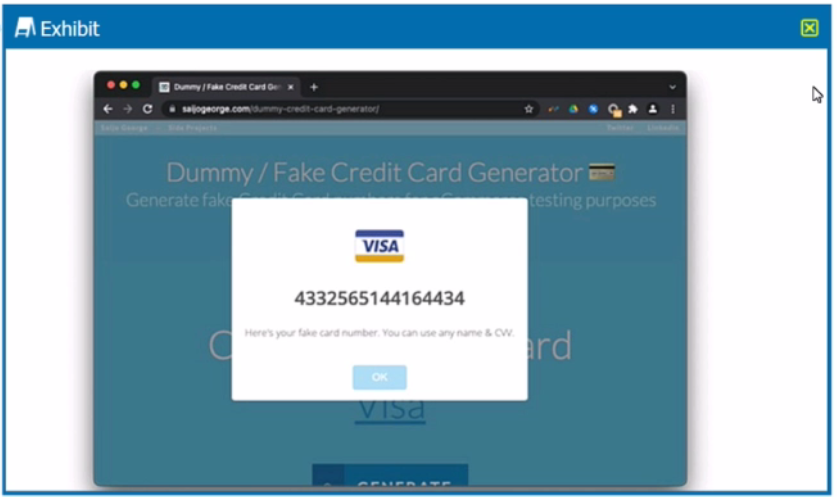
Task: Close the Exhibit window with green X
Action: [809, 28]
